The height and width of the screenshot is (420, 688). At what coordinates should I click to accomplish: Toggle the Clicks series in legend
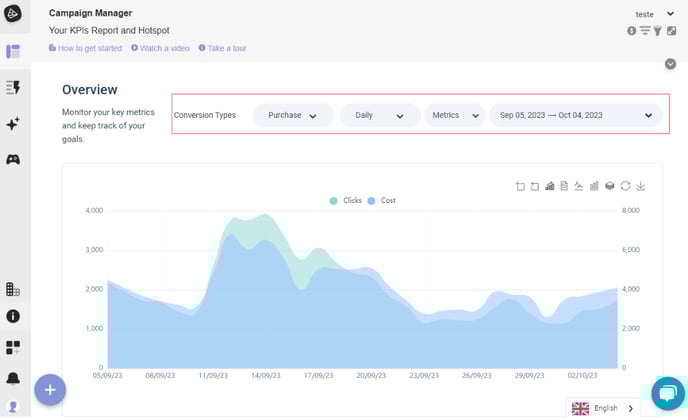(x=346, y=201)
